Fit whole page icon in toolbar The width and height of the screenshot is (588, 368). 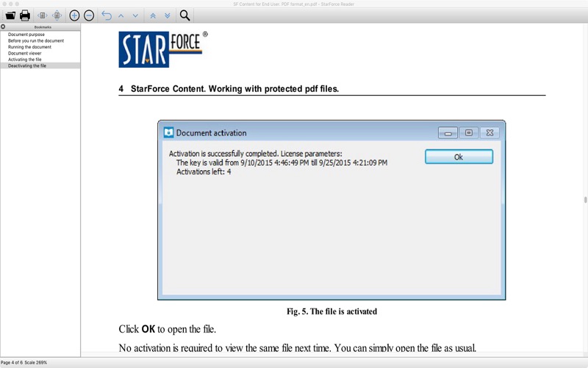57,15
